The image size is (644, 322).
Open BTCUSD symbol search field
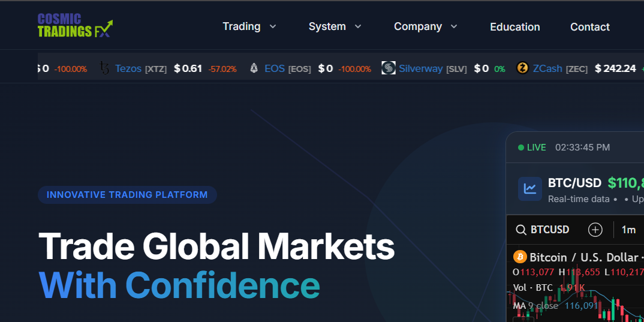(x=543, y=230)
